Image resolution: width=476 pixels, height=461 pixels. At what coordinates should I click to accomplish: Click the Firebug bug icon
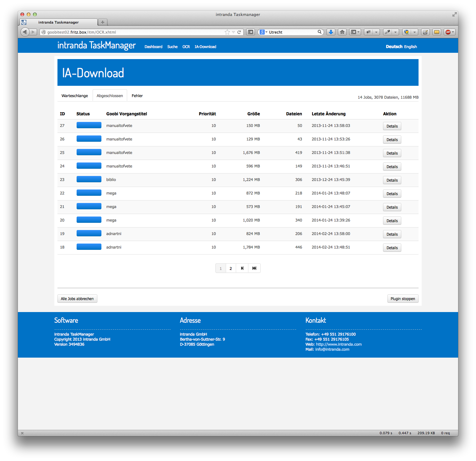368,32
